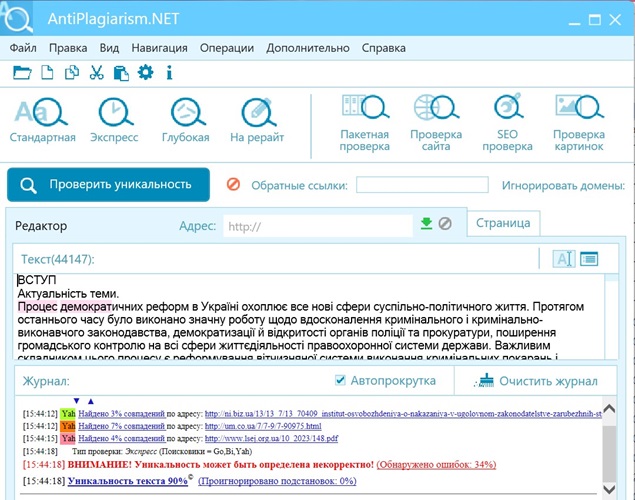The image size is (635, 500).
Task: Jump to next match with down triangle
Action: click(x=77, y=401)
